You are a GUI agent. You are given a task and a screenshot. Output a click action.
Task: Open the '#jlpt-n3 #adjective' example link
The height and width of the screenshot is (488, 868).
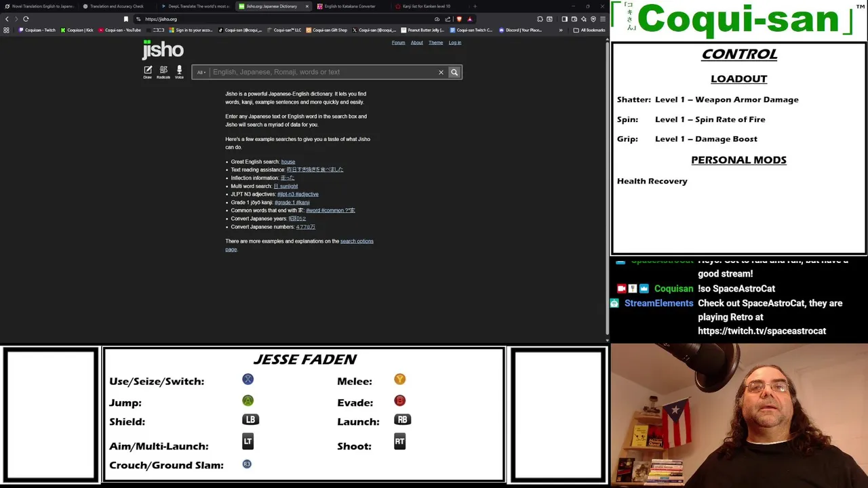298,194
